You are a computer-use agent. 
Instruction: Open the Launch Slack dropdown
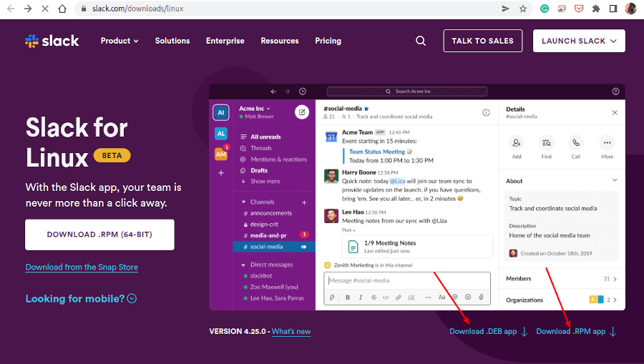(x=579, y=41)
